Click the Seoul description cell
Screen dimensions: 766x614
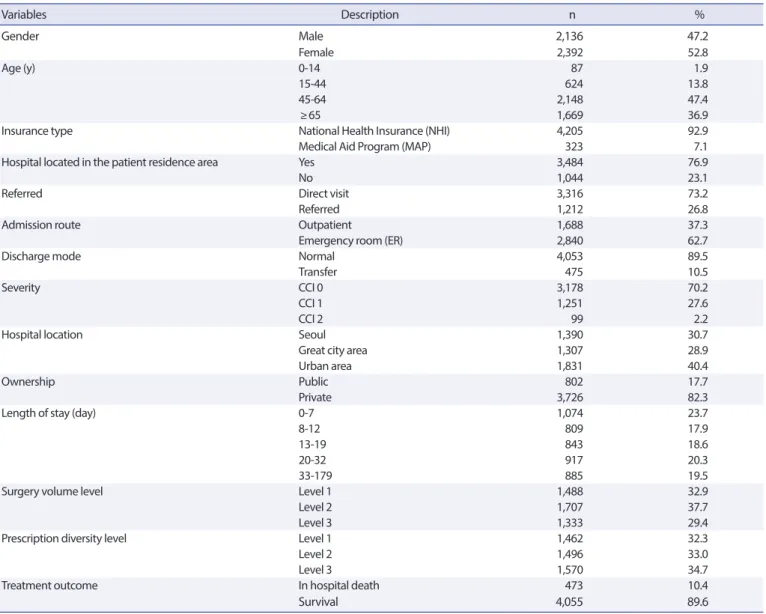(x=312, y=335)
